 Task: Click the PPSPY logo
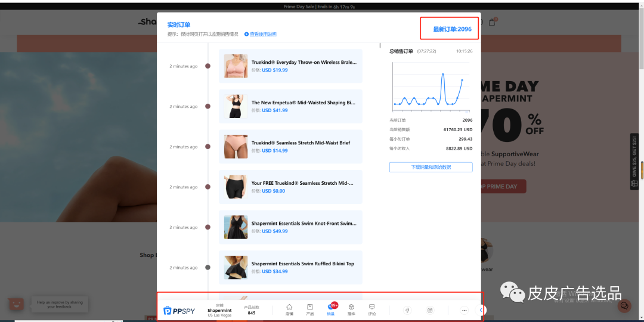[x=179, y=311]
